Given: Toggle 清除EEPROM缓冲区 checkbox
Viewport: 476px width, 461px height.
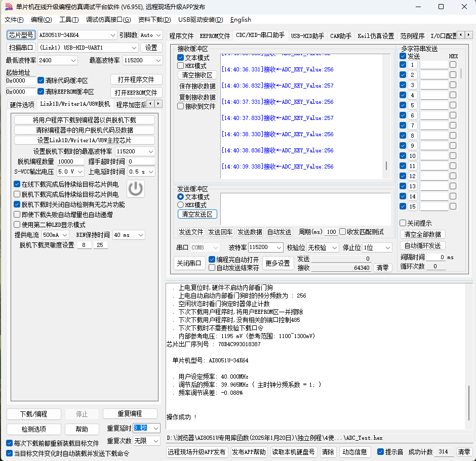Looking at the screenshot, I should (41, 91).
